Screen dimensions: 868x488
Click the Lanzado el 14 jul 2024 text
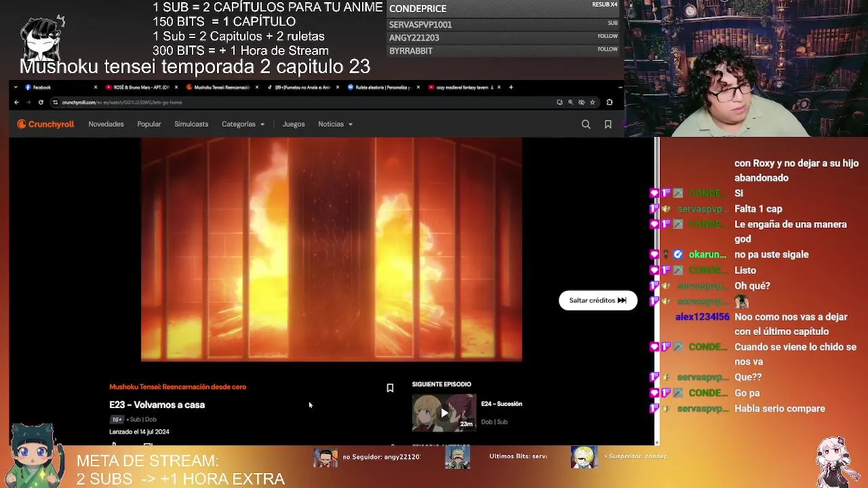tap(139, 432)
